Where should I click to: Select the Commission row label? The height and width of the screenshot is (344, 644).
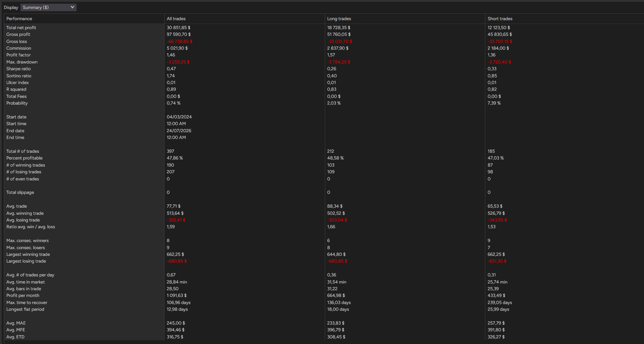click(x=19, y=48)
